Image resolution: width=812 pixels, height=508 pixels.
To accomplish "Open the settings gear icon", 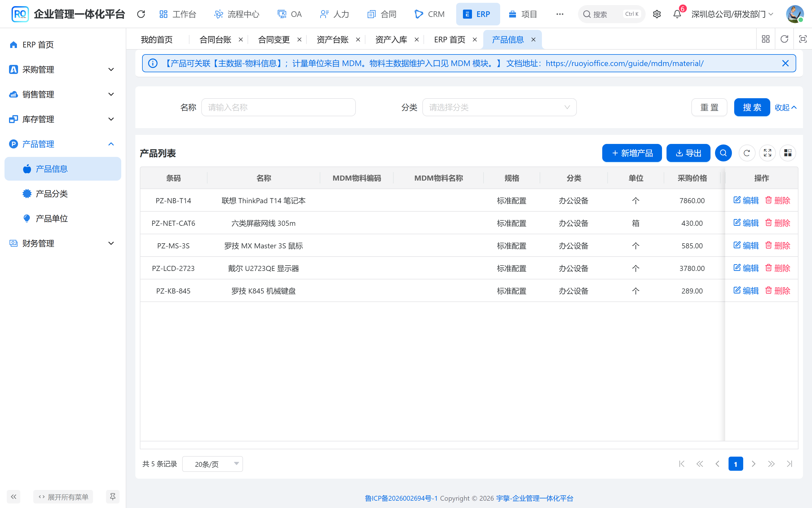I will (x=657, y=14).
